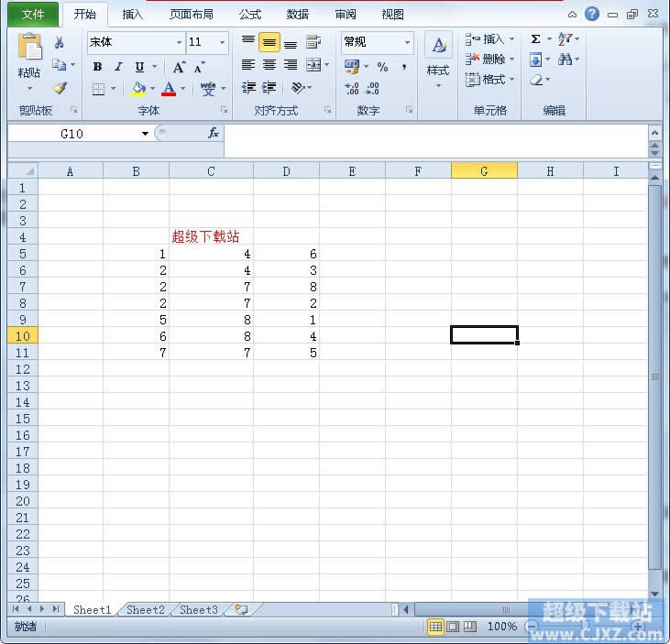Open the 样式 styles gallery
The width and height of the screenshot is (670, 644).
point(438,60)
